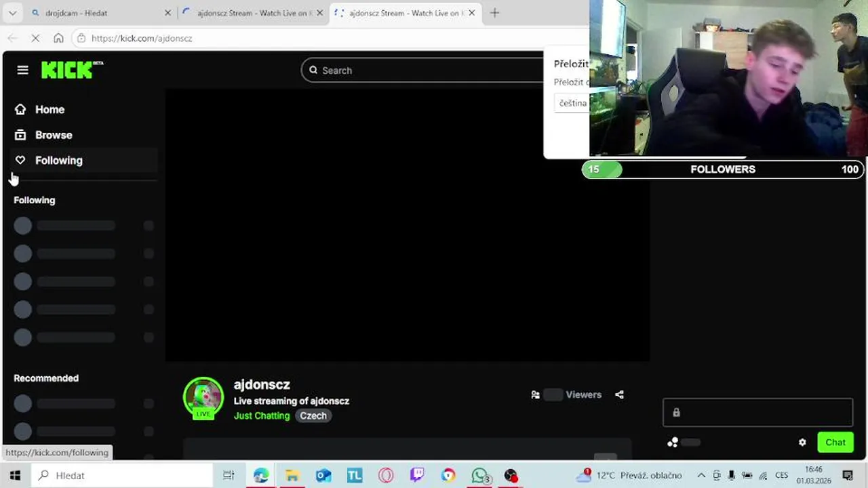Viewport: 868px width, 488px height.
Task: Click the 'Live streaming of ajdonscz' stream title
Action: tap(292, 401)
